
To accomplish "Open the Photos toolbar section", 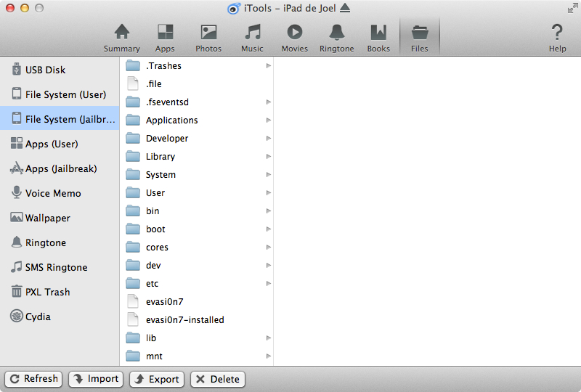I will (x=208, y=38).
